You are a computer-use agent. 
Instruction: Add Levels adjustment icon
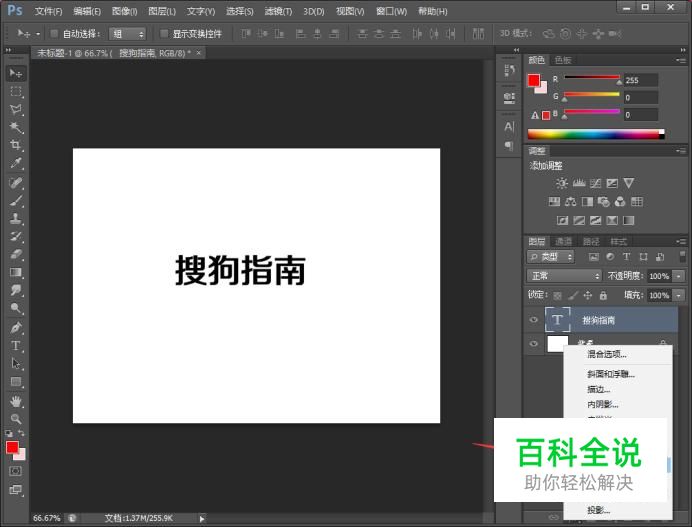[579, 183]
